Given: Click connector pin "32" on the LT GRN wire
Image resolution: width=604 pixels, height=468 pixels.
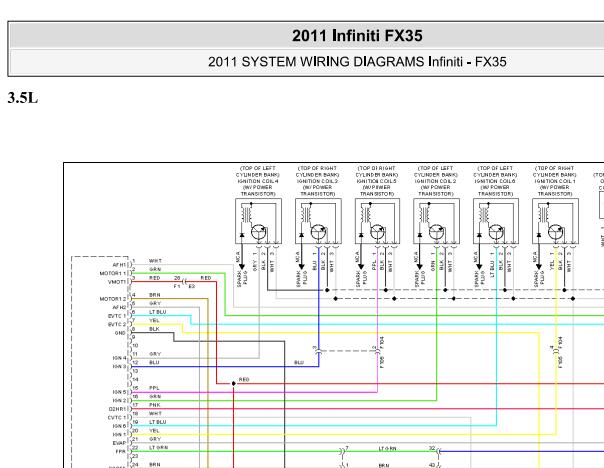Looking at the screenshot, I should [432, 448].
